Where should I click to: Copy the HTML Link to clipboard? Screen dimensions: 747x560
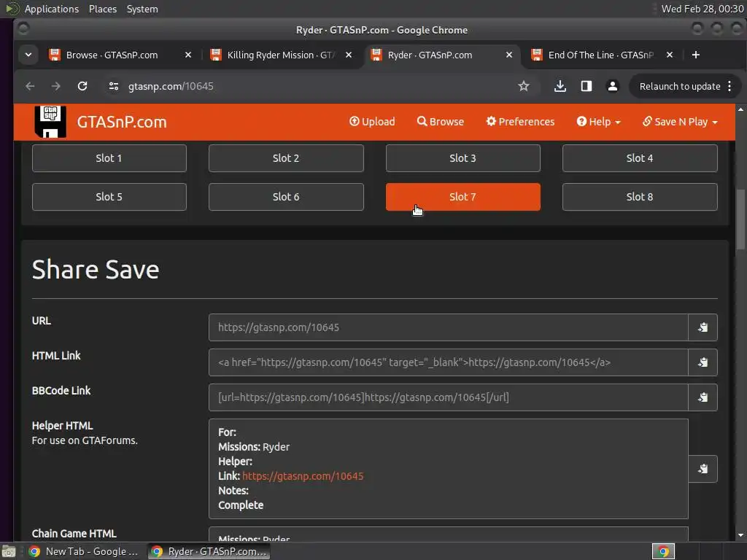pyautogui.click(x=703, y=362)
